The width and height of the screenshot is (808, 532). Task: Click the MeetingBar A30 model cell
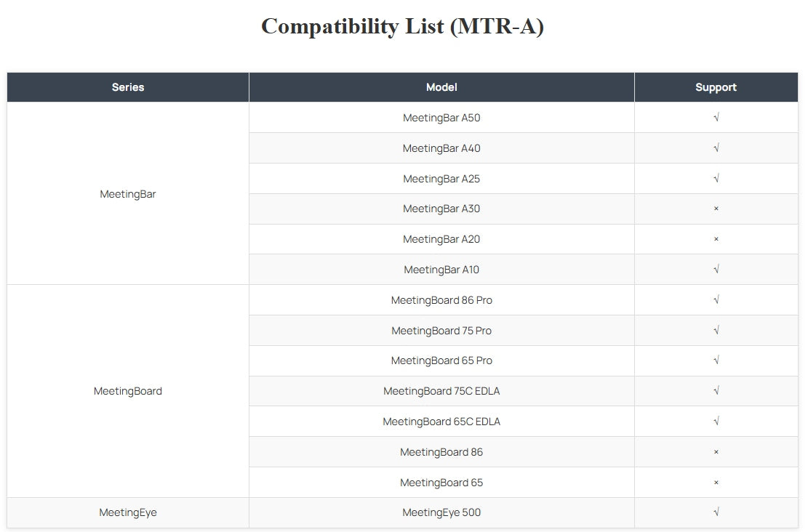[x=441, y=209]
